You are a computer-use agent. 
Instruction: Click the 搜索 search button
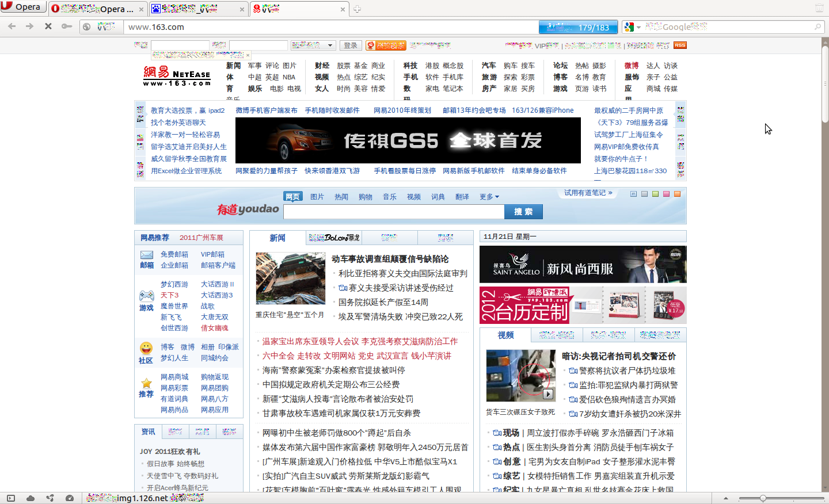pyautogui.click(x=523, y=212)
